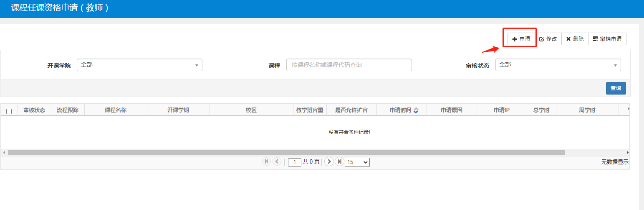Click the 修改 (edit) button
Image resolution: width=644 pixels, height=210 pixels.
click(x=548, y=39)
